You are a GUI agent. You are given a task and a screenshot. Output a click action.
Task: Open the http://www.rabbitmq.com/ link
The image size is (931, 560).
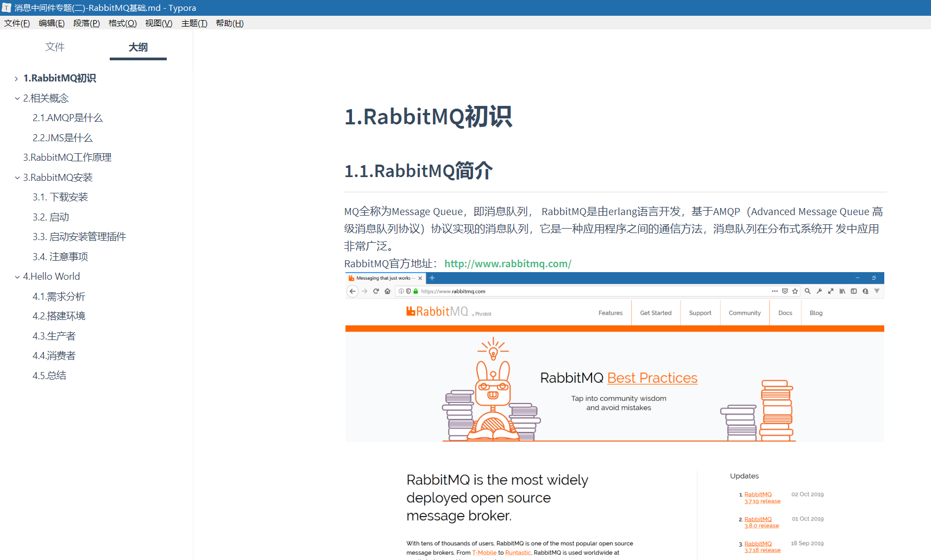click(508, 264)
